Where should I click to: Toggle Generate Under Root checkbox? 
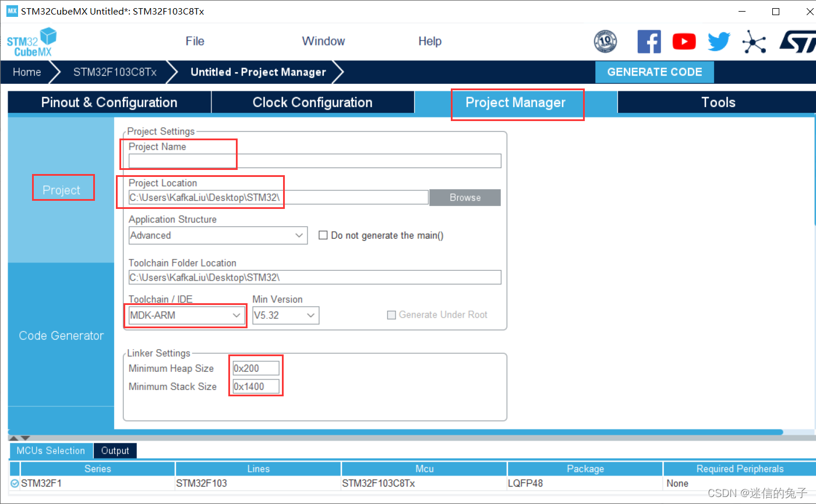[x=391, y=315]
